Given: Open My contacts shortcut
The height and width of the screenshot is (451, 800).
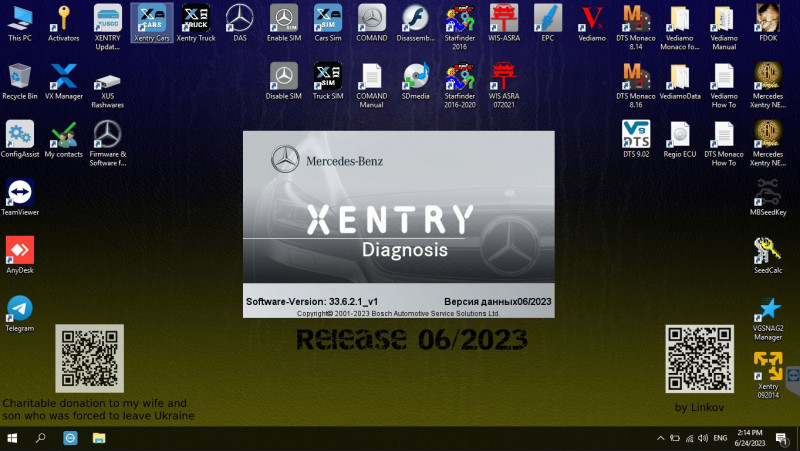Looking at the screenshot, I should [x=63, y=140].
